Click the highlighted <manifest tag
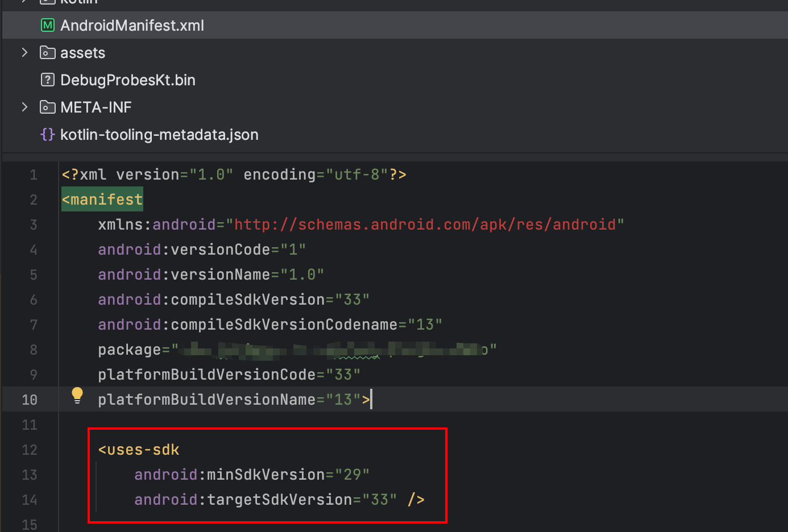Viewport: 788px width, 532px height. tap(102, 199)
